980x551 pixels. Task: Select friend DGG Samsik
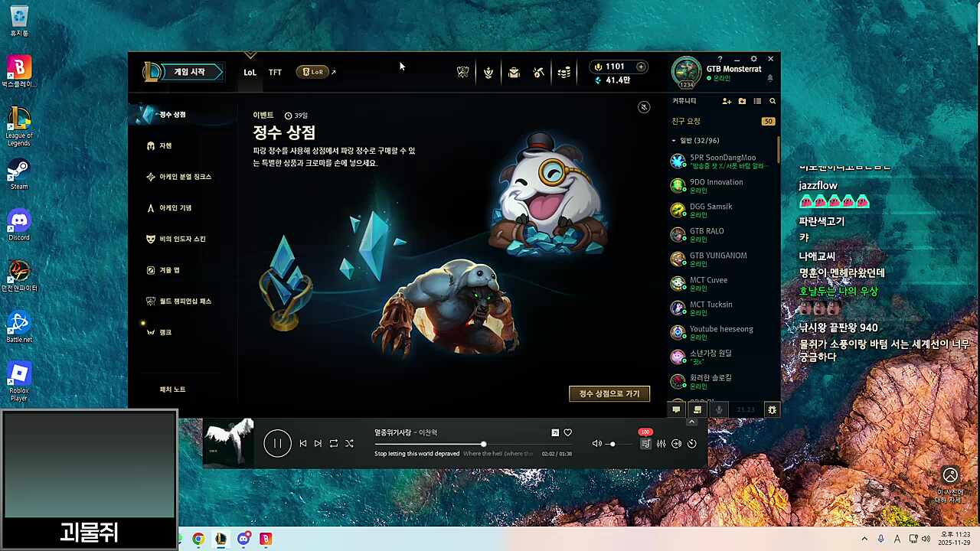click(x=724, y=210)
